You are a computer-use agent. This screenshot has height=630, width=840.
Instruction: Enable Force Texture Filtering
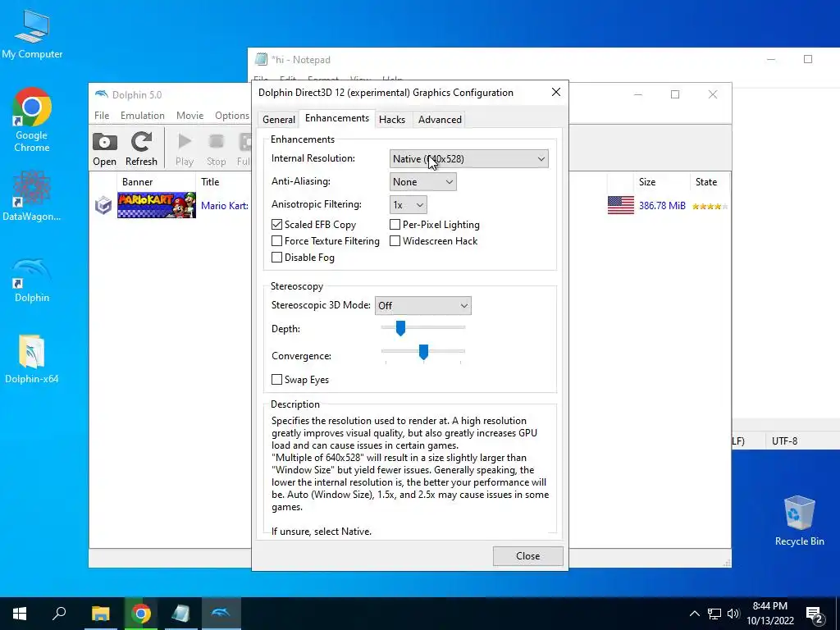[x=277, y=241]
